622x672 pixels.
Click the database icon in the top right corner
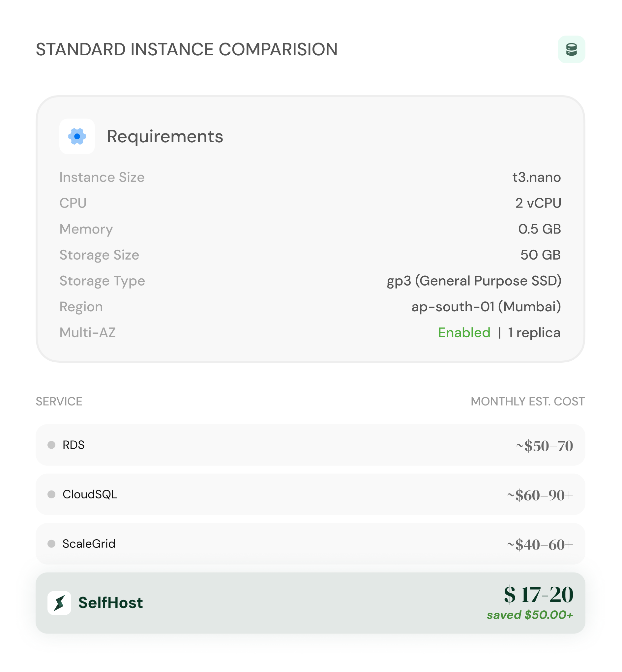[572, 49]
